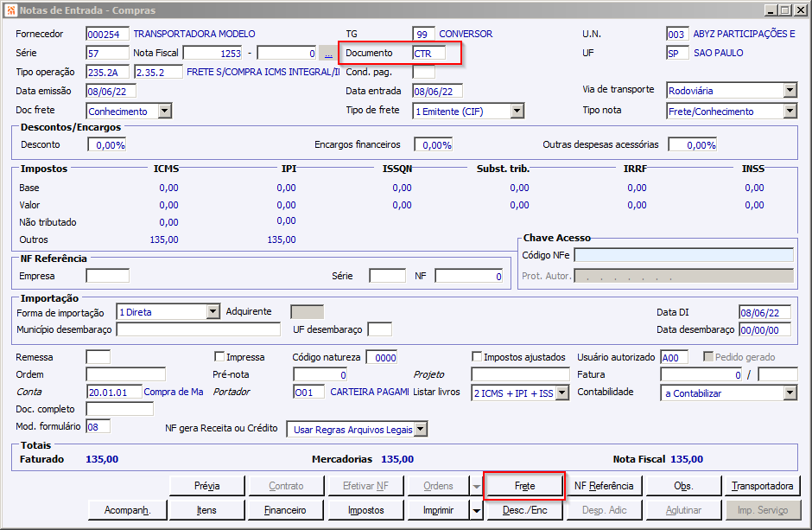Screen dimensions: 812x530
Task: Click the ellipsis button beside Nota Fiscal
Action: tap(328, 53)
